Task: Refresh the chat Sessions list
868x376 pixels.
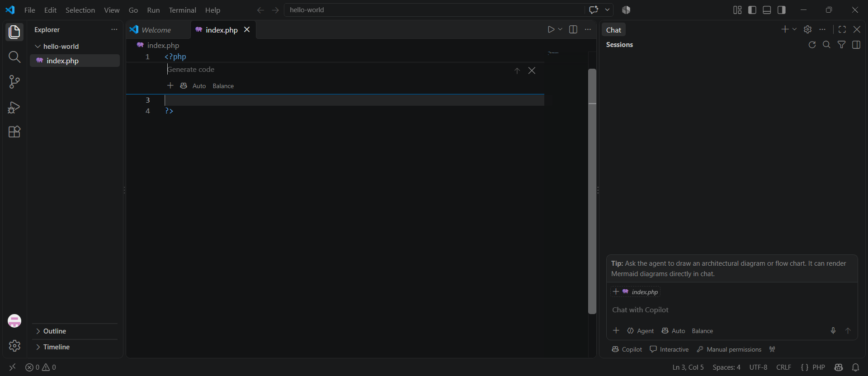Action: (812, 45)
